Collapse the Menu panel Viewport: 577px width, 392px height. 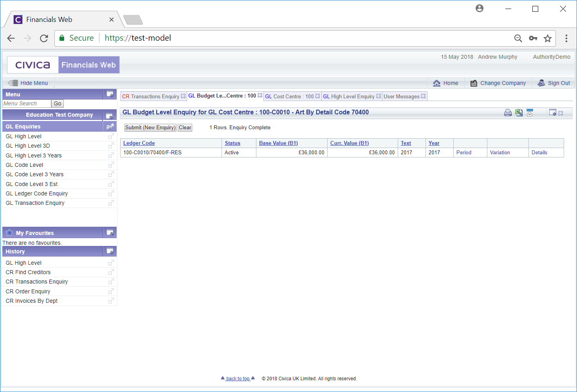[110, 94]
